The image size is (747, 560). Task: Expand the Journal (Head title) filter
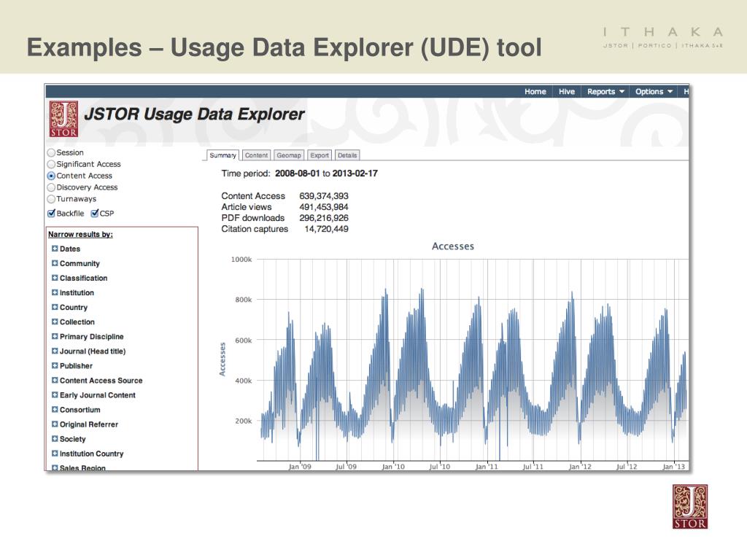(55, 351)
